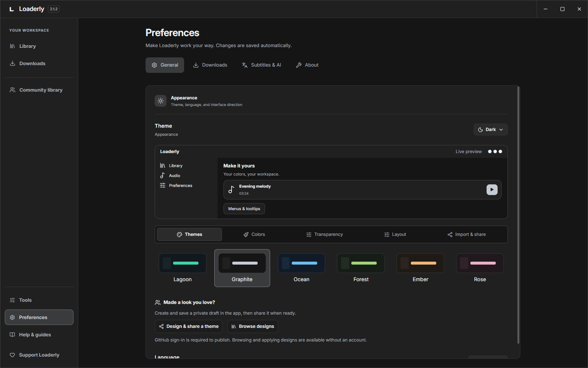Select the Colors customization tab

(254, 234)
